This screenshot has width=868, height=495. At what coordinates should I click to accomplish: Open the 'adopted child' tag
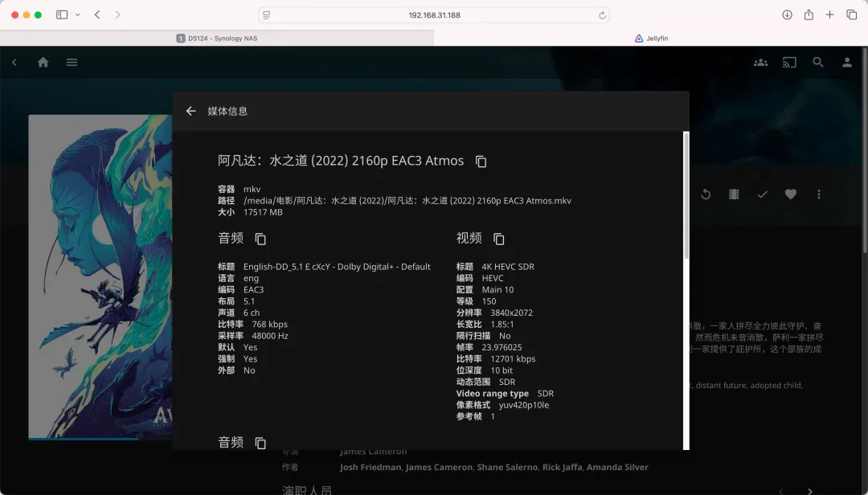point(776,386)
